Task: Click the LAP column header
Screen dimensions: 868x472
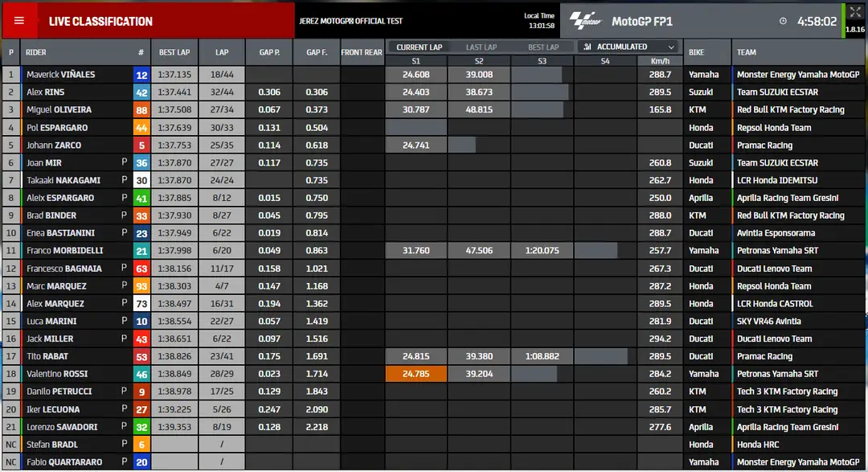Action: point(222,52)
